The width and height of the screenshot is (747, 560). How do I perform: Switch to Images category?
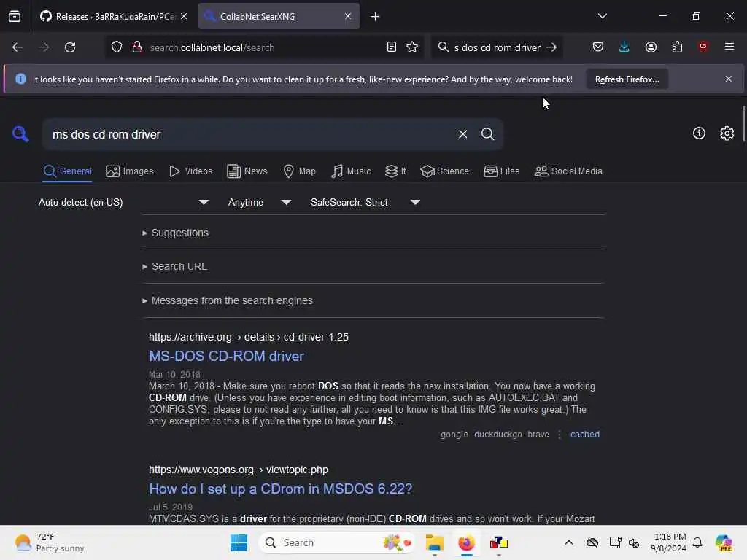pos(130,171)
